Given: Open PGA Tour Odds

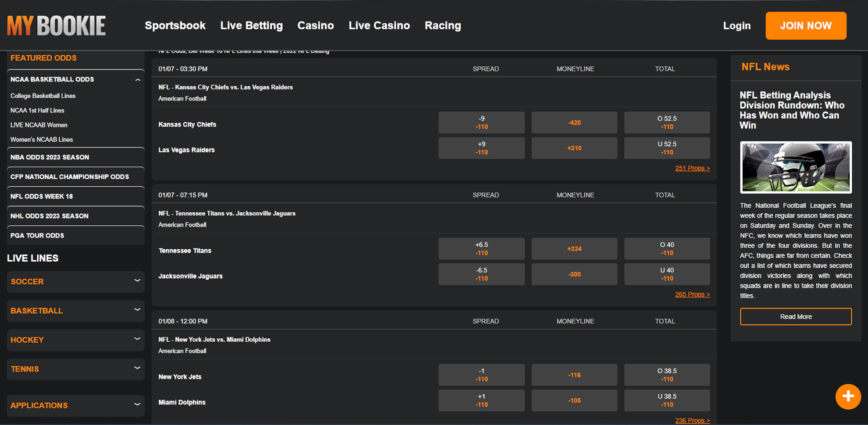Looking at the screenshot, I should [x=75, y=235].
